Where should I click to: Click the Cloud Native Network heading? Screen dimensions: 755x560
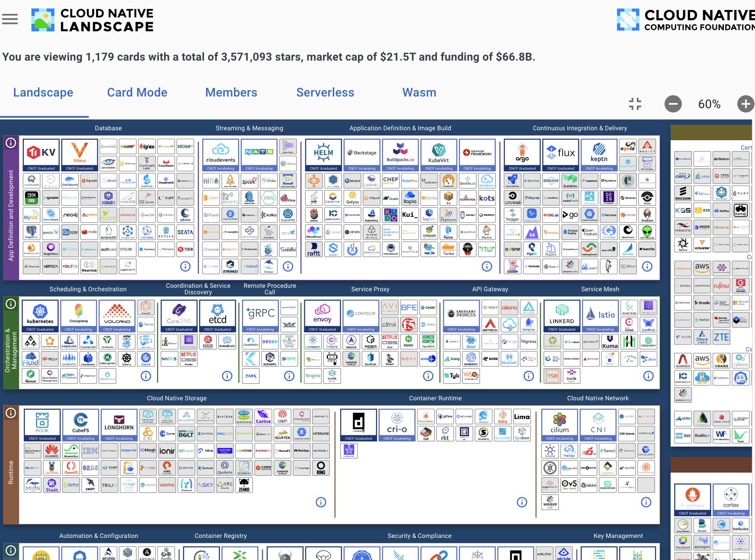pos(598,398)
